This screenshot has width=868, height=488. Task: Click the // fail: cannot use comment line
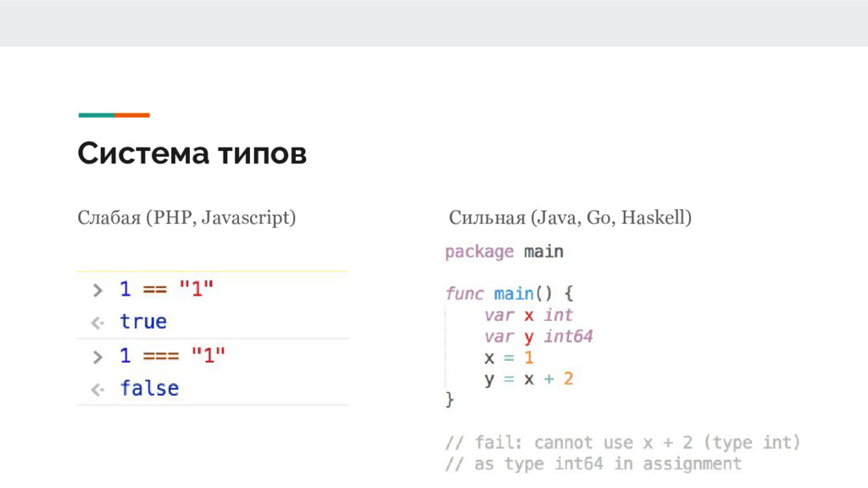(x=623, y=442)
